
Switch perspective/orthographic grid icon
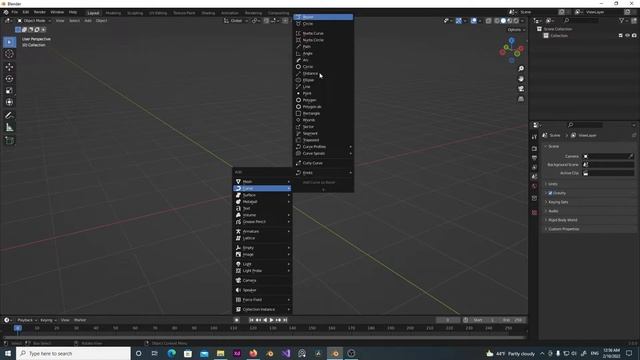(x=521, y=99)
